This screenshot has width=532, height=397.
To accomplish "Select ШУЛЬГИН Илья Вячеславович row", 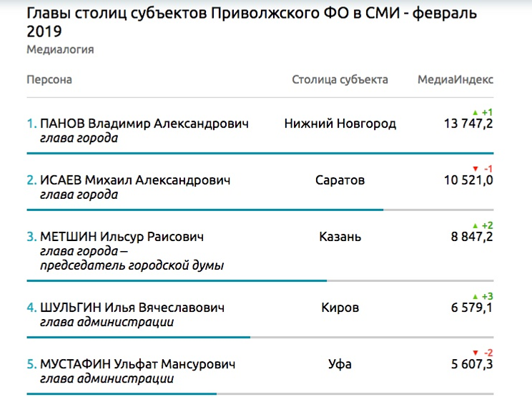I will [x=132, y=308].
